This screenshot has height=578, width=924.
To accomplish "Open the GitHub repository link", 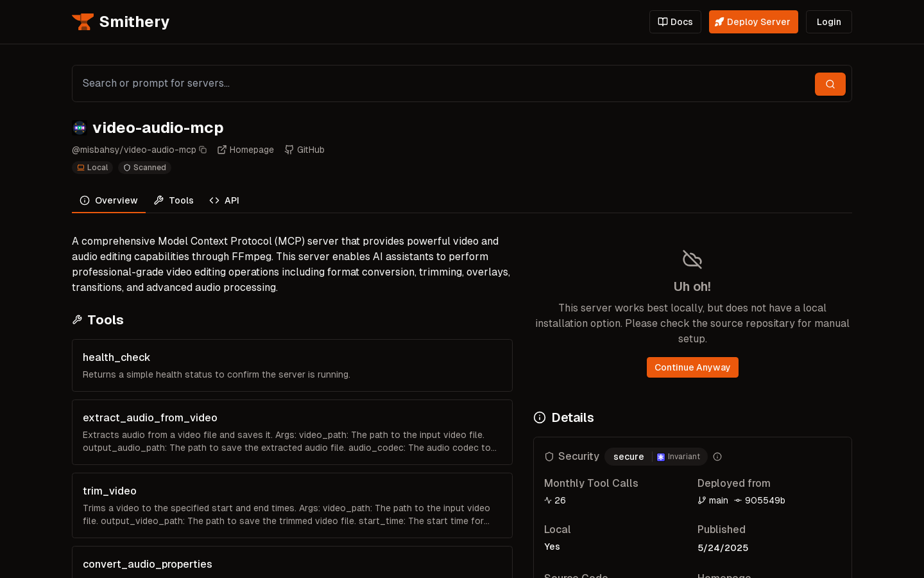I will tap(305, 150).
